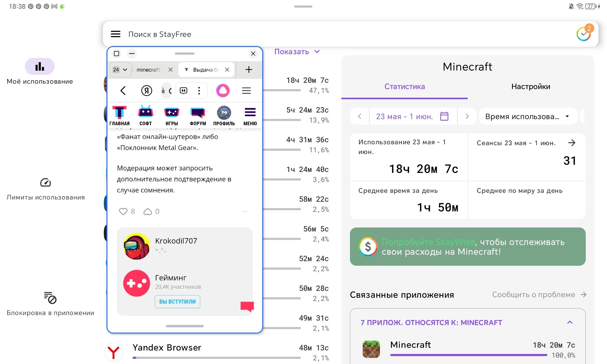
Task: Switch to the Статистика tab
Action: tap(405, 86)
